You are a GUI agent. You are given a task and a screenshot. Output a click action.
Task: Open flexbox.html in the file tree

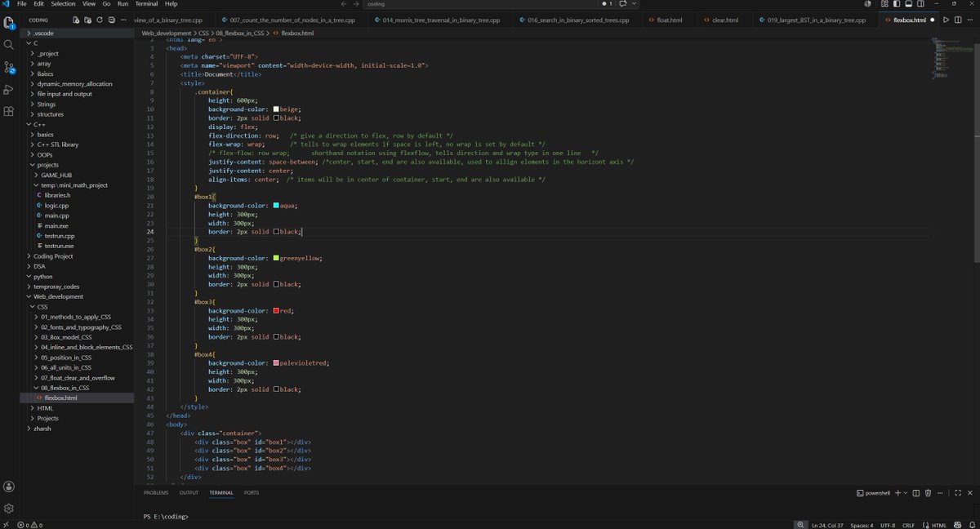77,398
